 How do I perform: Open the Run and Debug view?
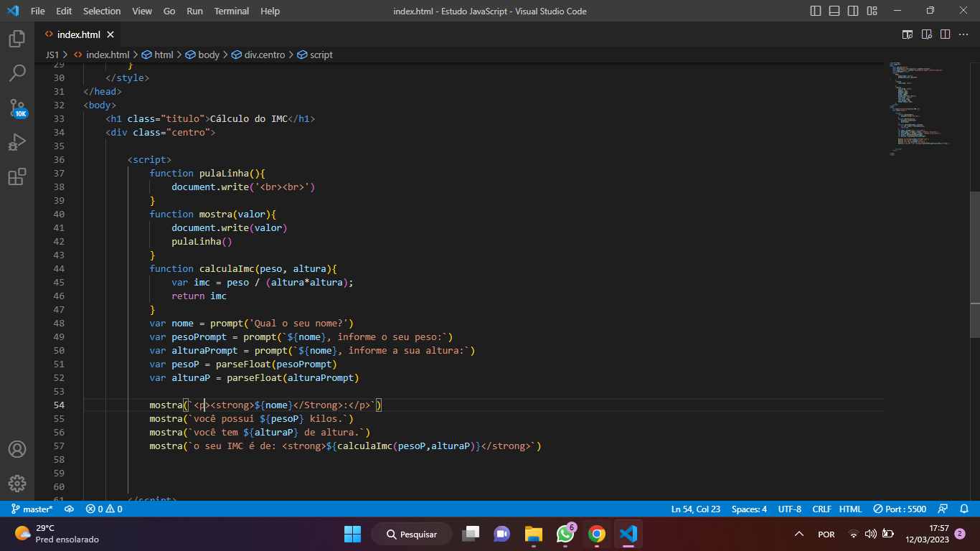pos(17,142)
